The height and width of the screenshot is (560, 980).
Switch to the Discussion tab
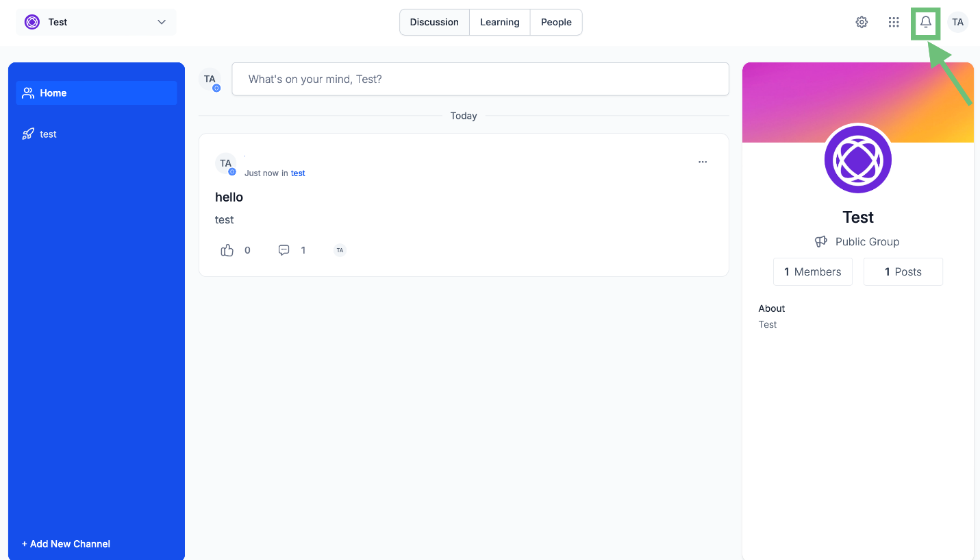click(434, 22)
